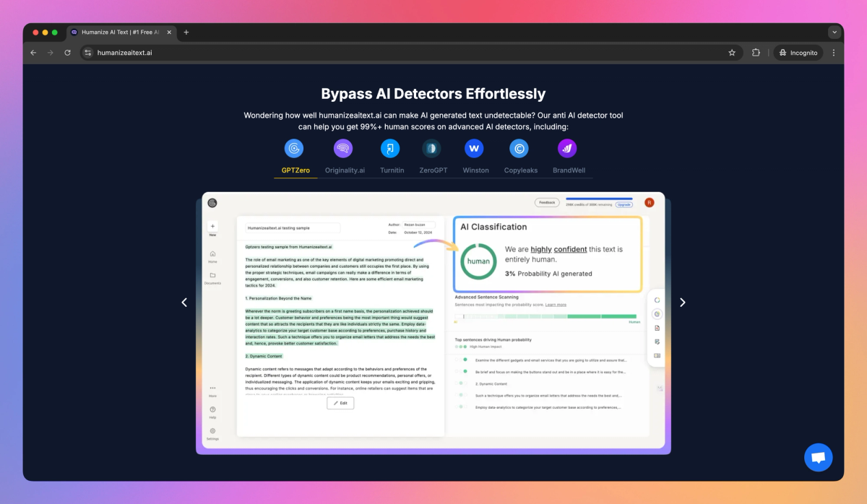
Task: Open a new browser tab
Action: [x=186, y=32]
